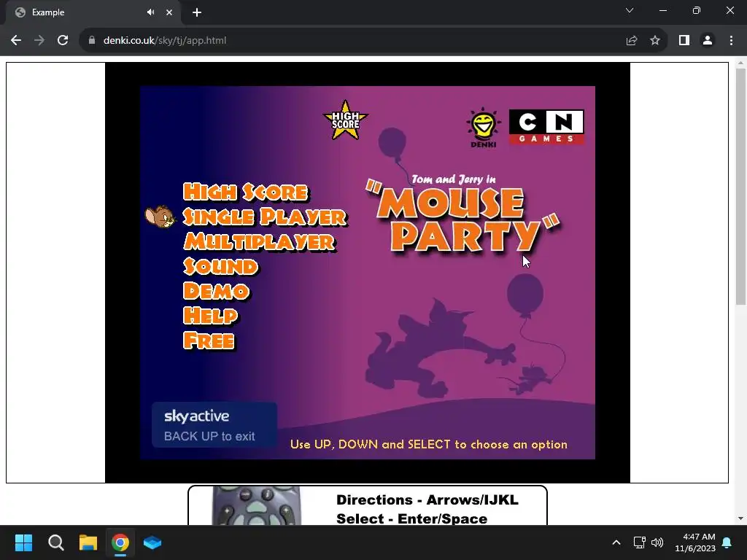Click the share page icon in address bar
The height and width of the screenshot is (560, 747).
click(632, 41)
